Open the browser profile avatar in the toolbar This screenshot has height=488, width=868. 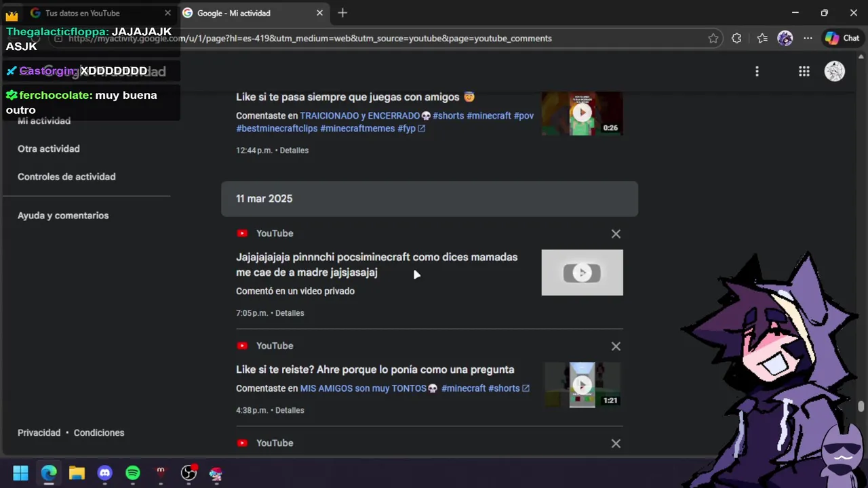click(x=785, y=39)
